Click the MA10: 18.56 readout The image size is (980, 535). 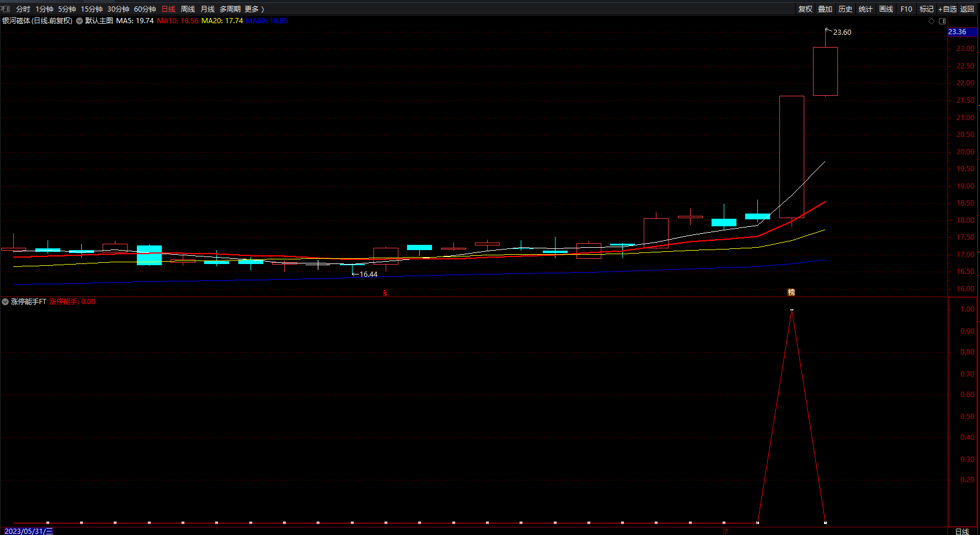[x=177, y=21]
